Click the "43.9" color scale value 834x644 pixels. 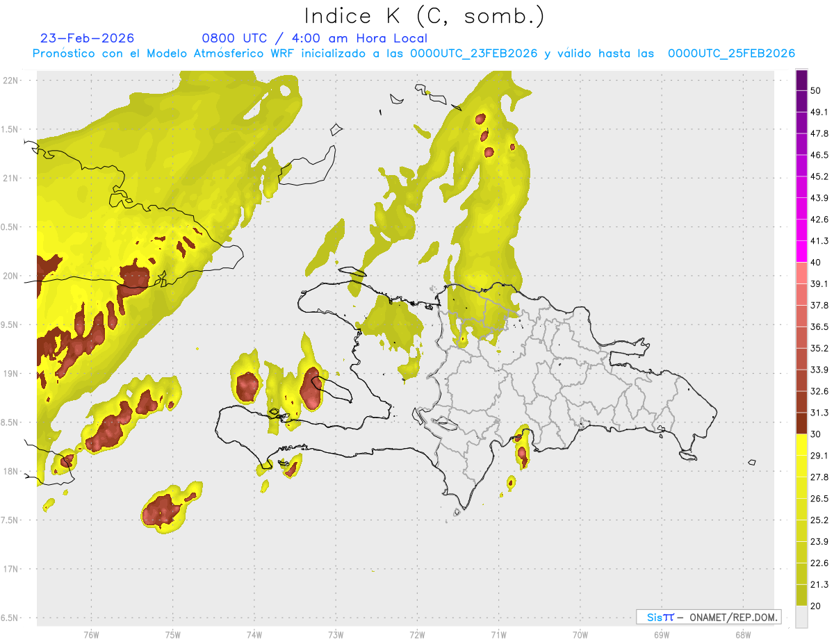click(819, 198)
